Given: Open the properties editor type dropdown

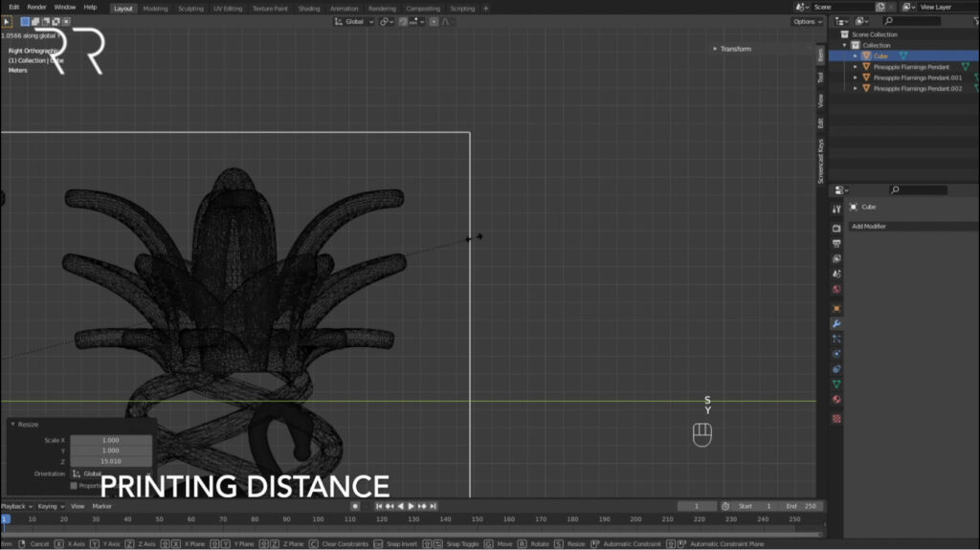Looking at the screenshot, I should 842,190.
